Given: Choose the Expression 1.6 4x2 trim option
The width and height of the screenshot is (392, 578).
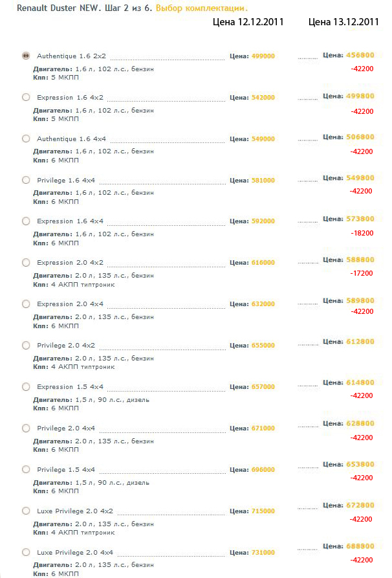Looking at the screenshot, I should click(26, 97).
